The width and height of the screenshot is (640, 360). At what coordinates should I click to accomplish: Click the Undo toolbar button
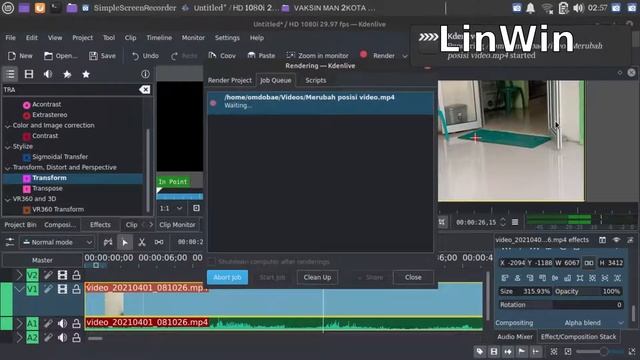145,56
